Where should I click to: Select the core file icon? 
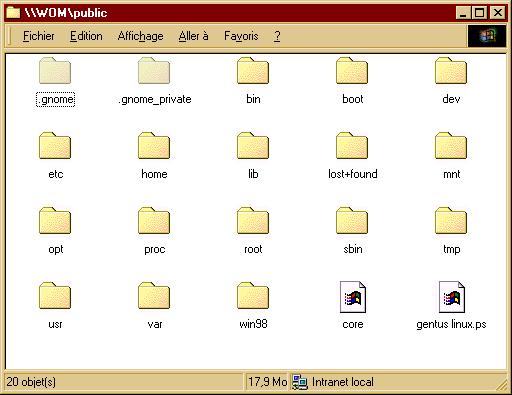pyautogui.click(x=353, y=297)
